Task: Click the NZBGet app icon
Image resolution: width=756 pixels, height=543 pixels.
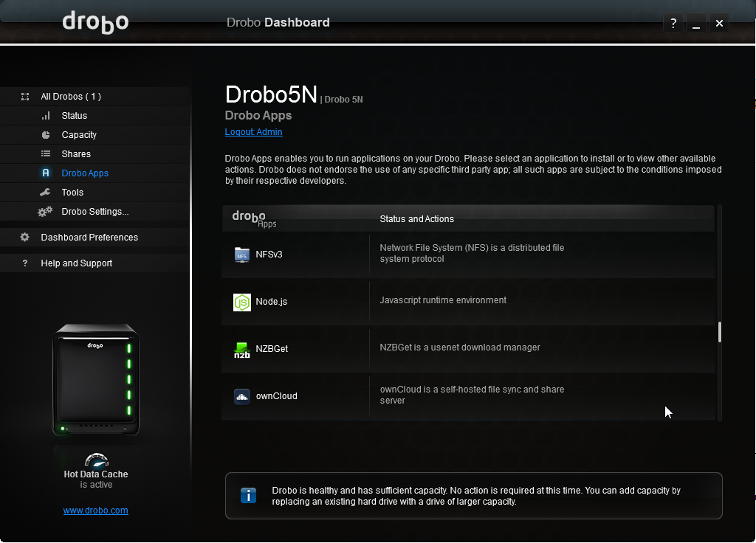Action: click(241, 349)
